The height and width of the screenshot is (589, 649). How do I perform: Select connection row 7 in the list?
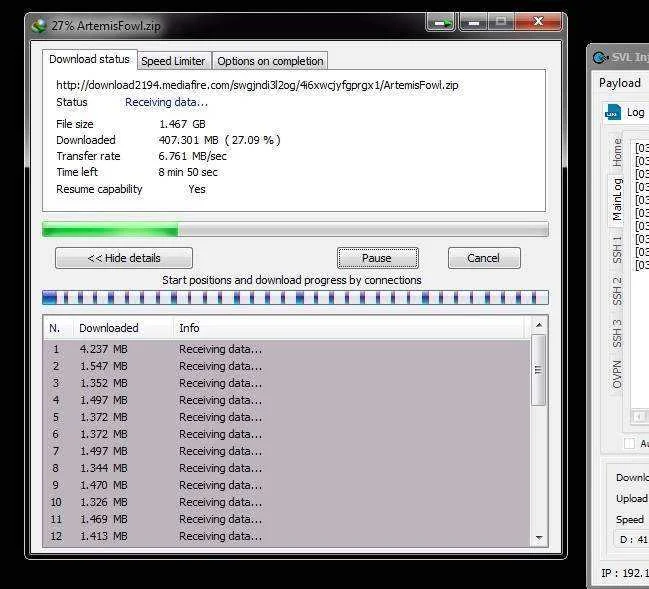(286, 451)
